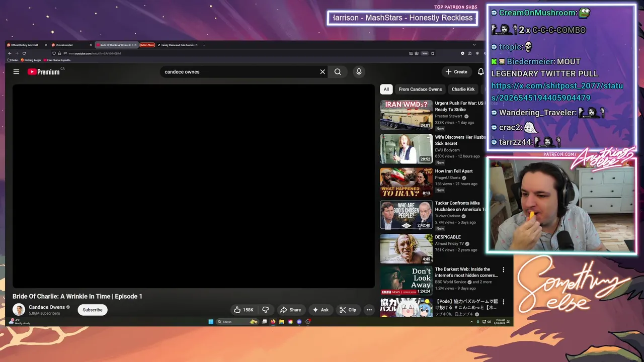Open the Clair Obscur Expedition bookmark
This screenshot has height=362, width=644.
pyautogui.click(x=57, y=60)
